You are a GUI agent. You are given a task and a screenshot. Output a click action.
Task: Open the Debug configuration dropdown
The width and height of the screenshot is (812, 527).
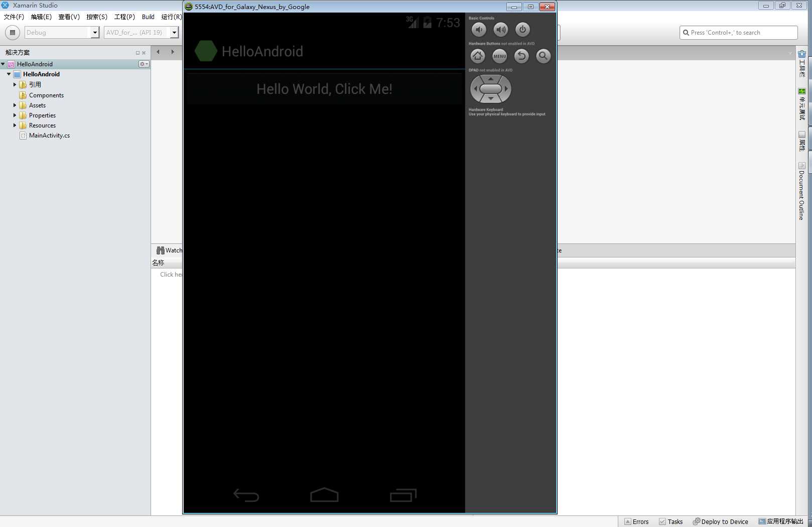(62, 33)
